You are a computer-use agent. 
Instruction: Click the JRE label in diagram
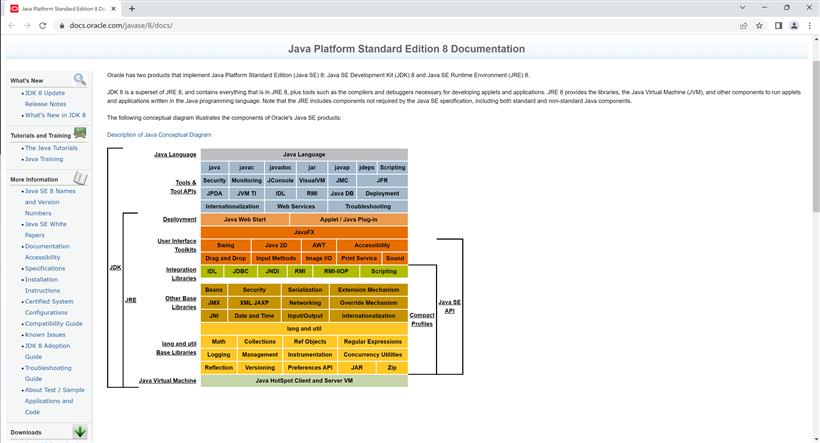click(x=131, y=300)
